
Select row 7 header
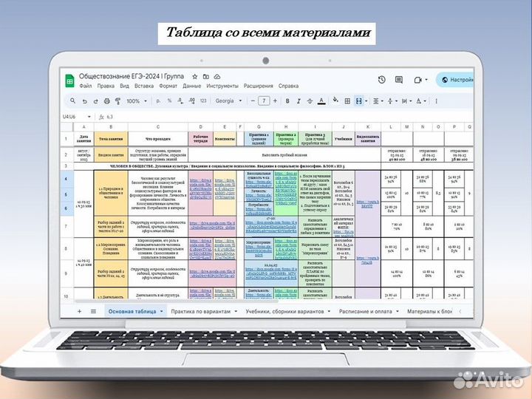(x=66, y=226)
